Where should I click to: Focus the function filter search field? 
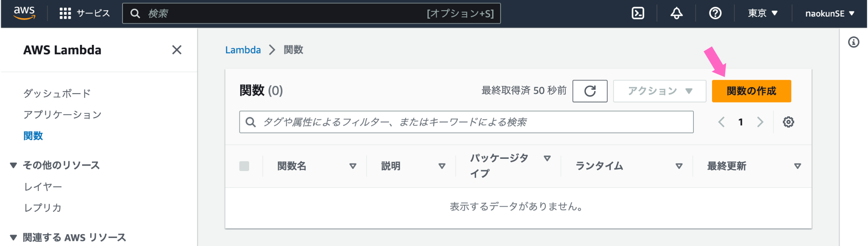pos(466,122)
